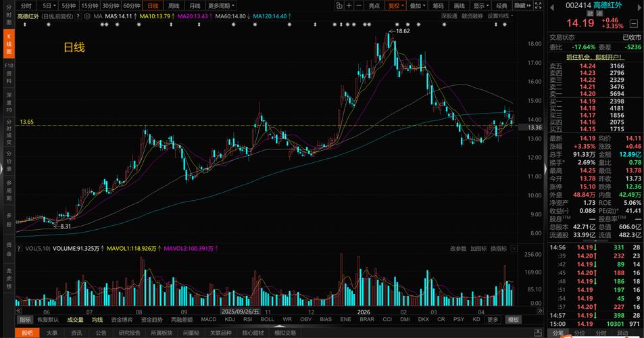Screen dimensions: 644x338
Task: Select the MACD indicator
Action: pos(209,319)
